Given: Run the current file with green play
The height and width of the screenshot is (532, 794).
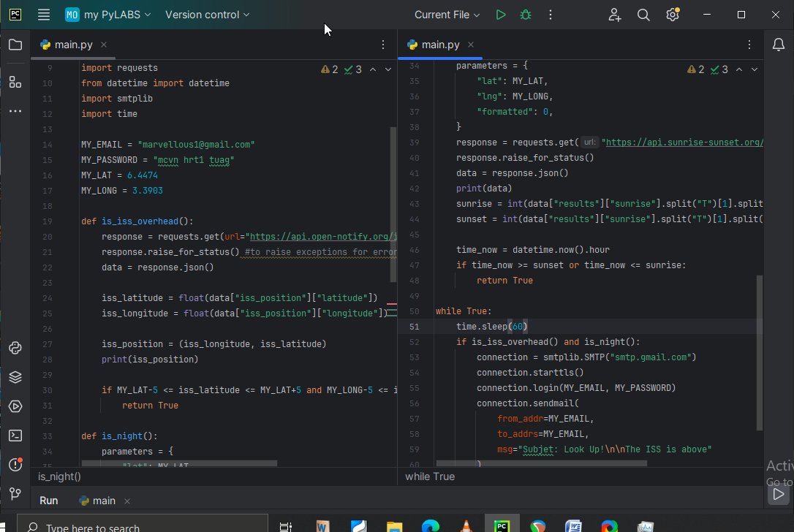Looking at the screenshot, I should point(500,15).
